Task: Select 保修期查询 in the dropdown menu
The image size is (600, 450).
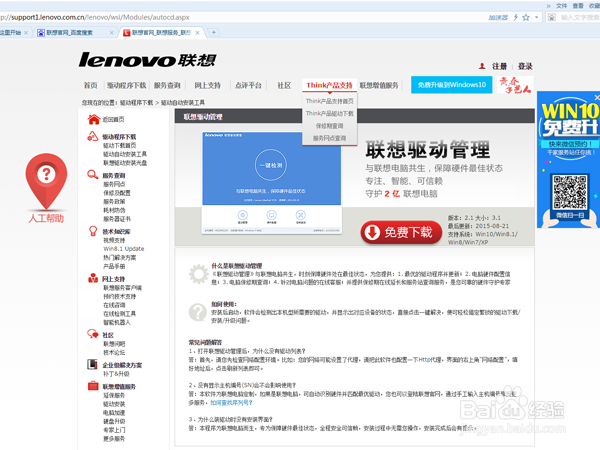Action: pos(329,126)
